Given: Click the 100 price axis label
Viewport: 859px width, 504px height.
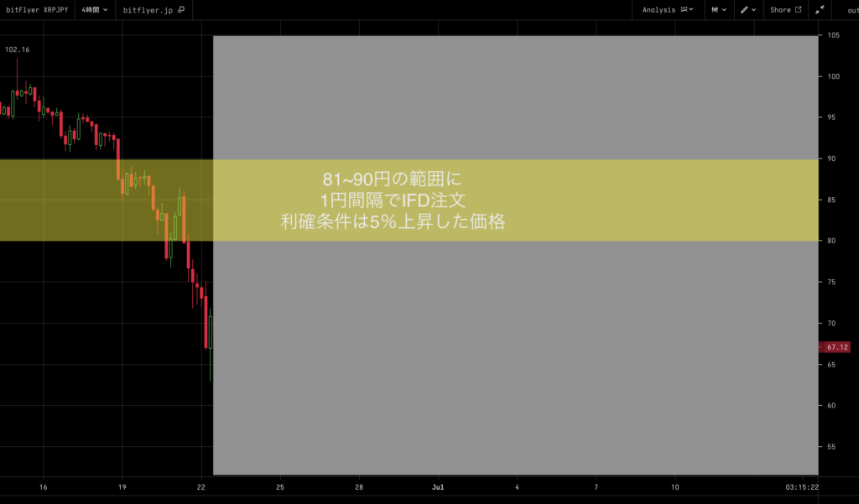Looking at the screenshot, I should [834, 76].
